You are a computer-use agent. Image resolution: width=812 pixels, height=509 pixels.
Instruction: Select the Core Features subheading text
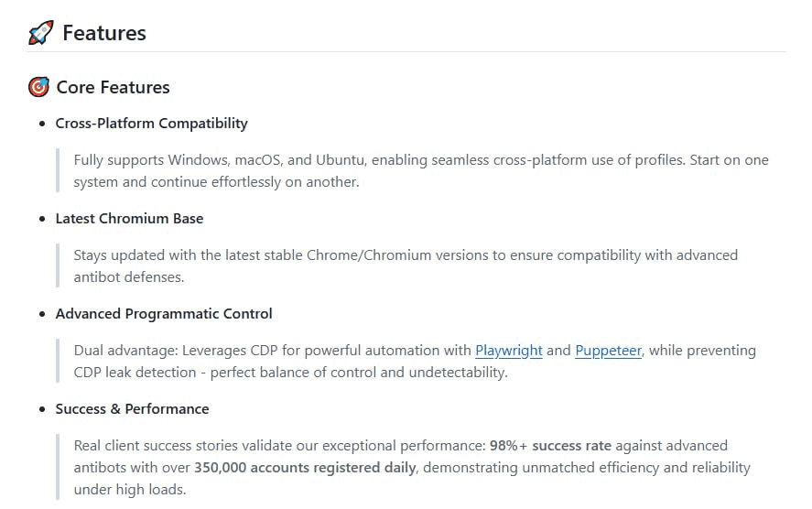(x=113, y=88)
